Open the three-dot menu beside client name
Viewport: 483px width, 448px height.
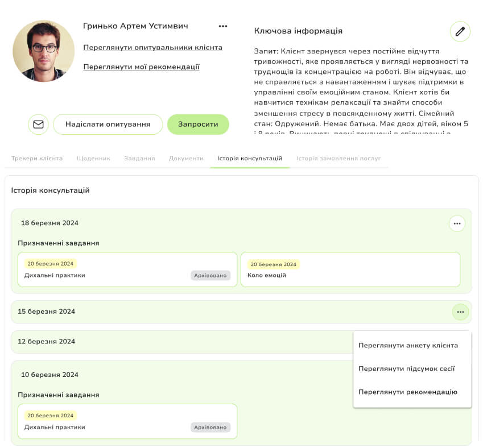(223, 26)
